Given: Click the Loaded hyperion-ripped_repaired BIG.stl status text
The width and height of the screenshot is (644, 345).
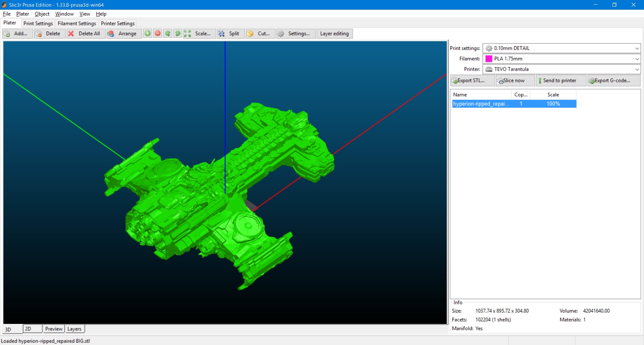Looking at the screenshot, I should [45, 341].
